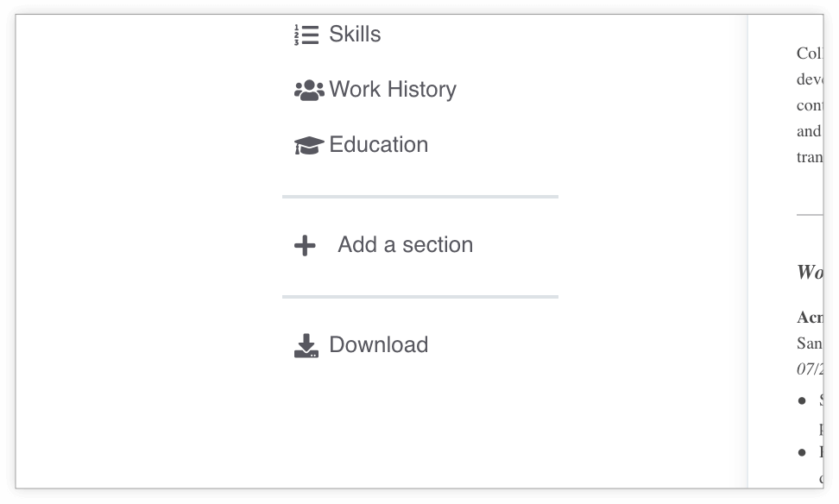Click the divider line above Download

420,296
